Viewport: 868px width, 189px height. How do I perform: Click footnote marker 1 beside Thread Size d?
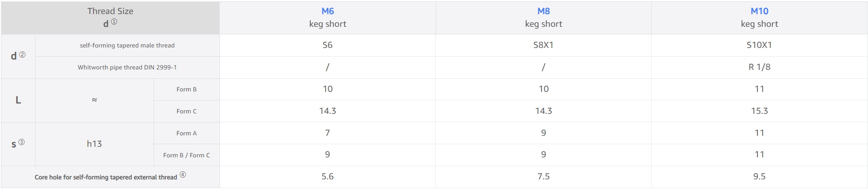pyautogui.click(x=114, y=22)
